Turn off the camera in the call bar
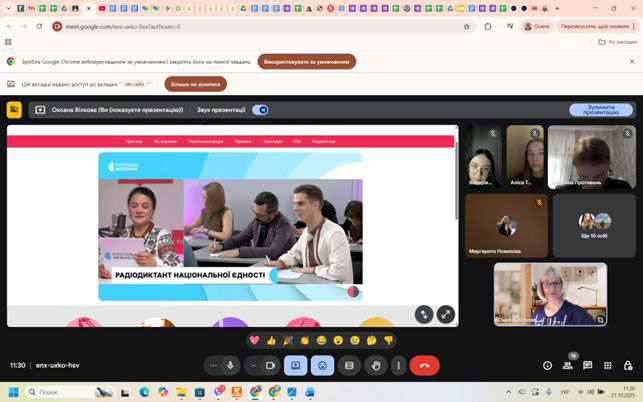 [270, 366]
